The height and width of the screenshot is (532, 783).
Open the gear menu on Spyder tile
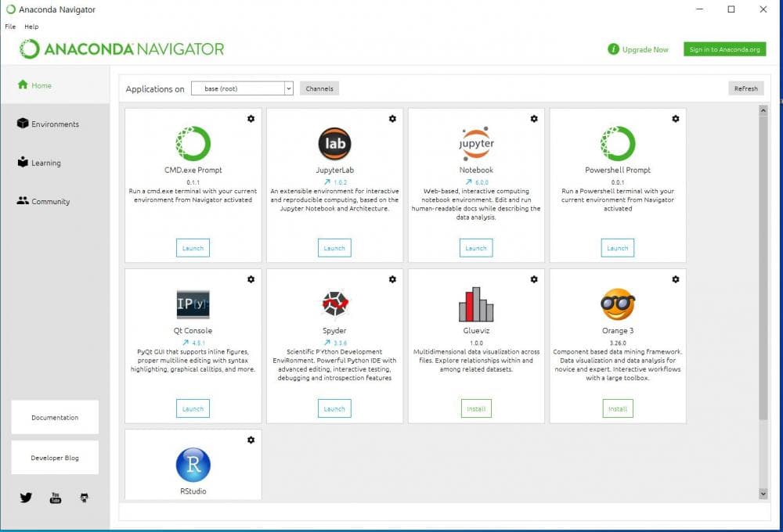(x=392, y=279)
